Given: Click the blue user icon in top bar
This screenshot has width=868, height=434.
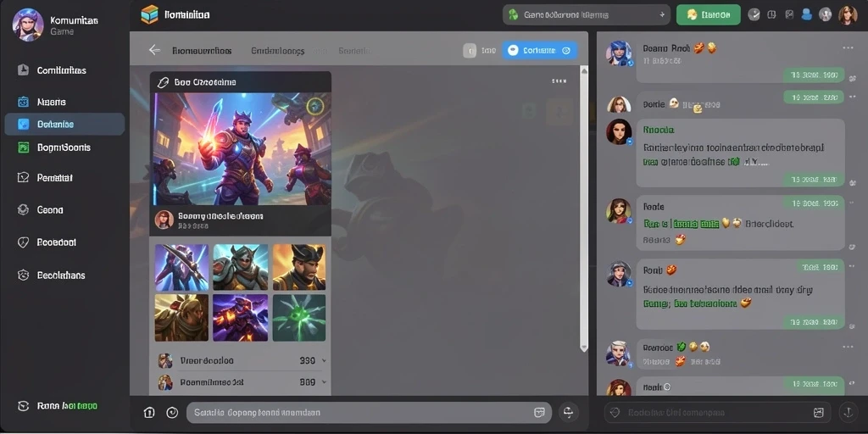Looking at the screenshot, I should (x=807, y=15).
